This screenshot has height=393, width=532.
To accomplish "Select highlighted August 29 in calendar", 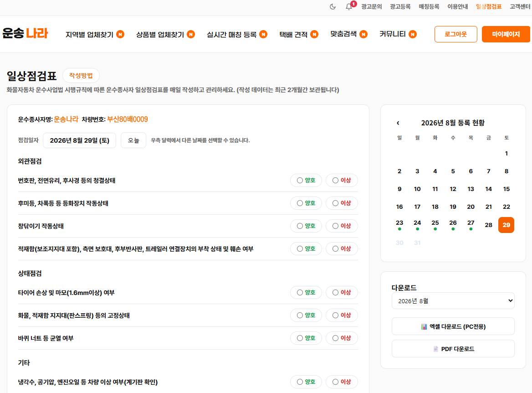I will point(506,225).
